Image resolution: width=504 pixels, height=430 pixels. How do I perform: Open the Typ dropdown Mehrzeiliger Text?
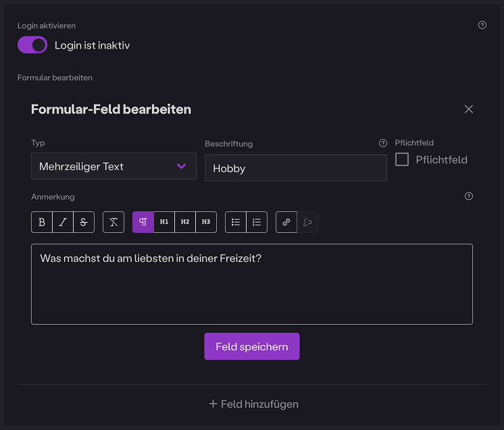coord(114,166)
